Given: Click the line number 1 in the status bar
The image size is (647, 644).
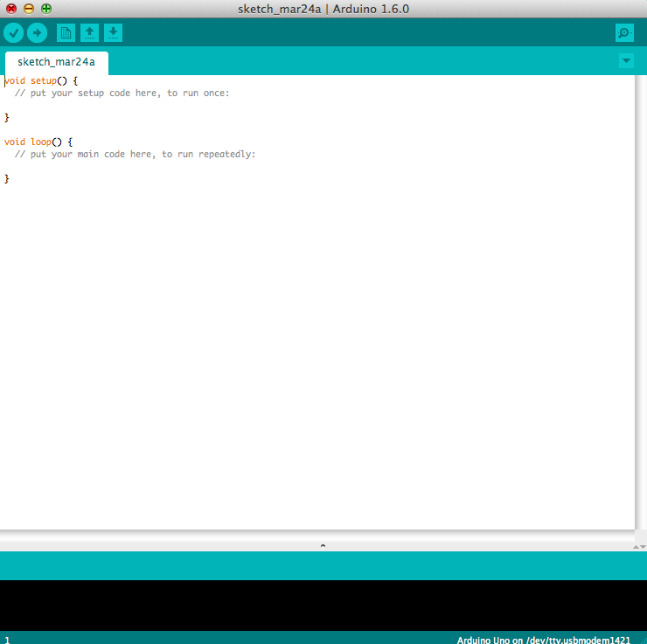Looking at the screenshot, I should [x=7, y=640].
